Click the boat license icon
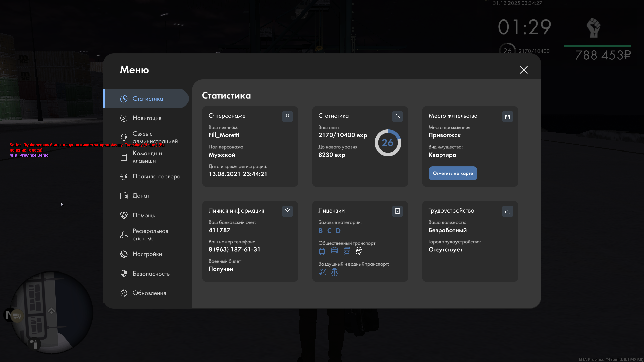 [334, 272]
